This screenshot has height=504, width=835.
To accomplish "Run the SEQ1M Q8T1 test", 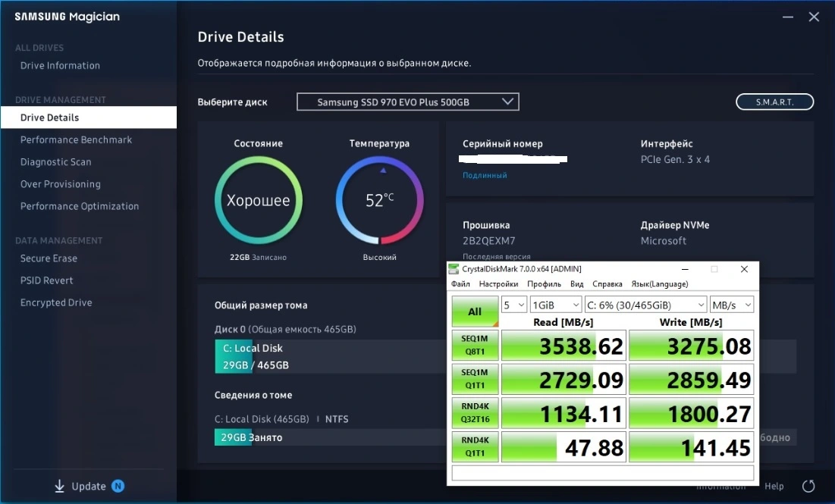I will (x=475, y=345).
